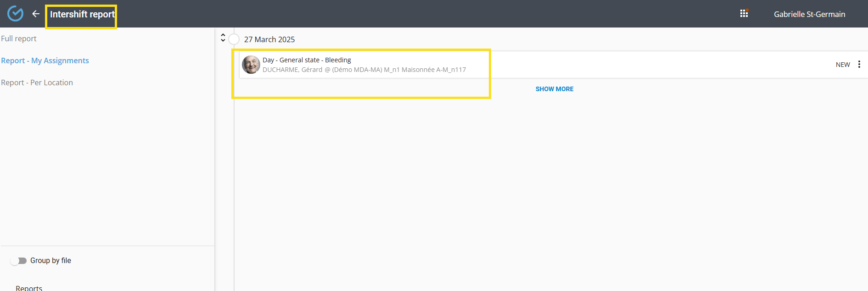Open the Full report view
The height and width of the screenshot is (291, 868).
(x=19, y=38)
